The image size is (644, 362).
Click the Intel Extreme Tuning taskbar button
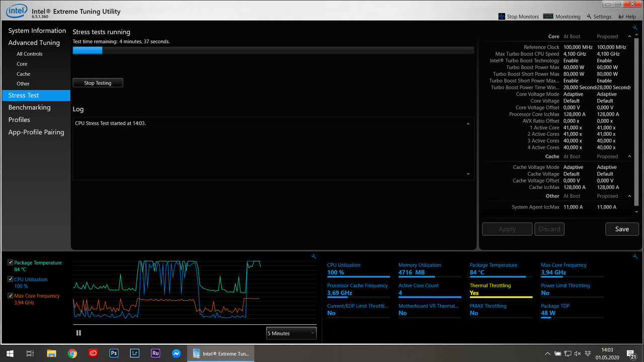click(220, 353)
